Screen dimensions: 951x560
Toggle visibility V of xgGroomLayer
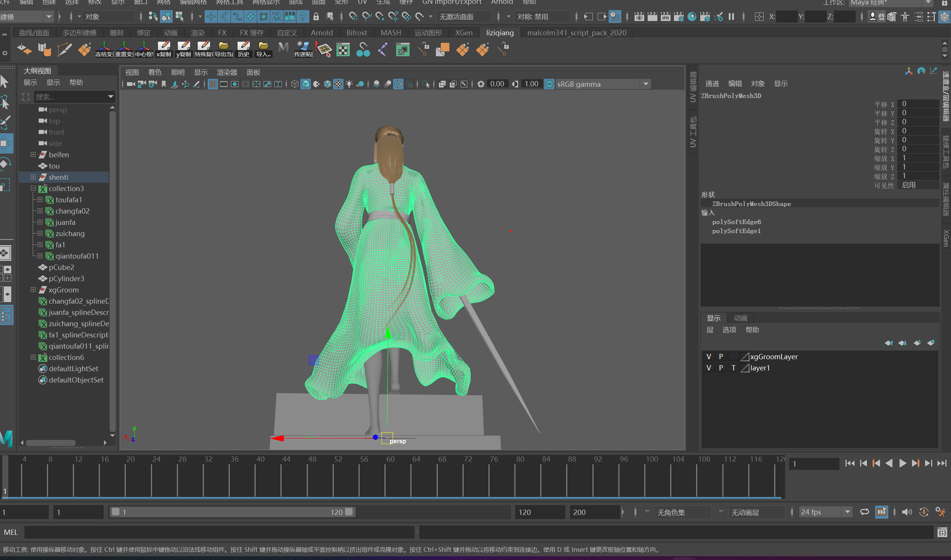tap(709, 357)
